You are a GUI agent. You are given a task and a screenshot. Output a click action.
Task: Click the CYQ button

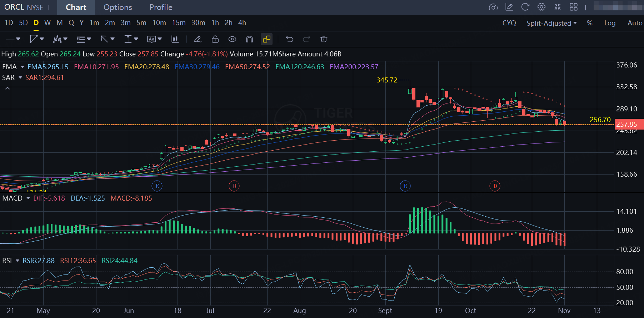(509, 23)
